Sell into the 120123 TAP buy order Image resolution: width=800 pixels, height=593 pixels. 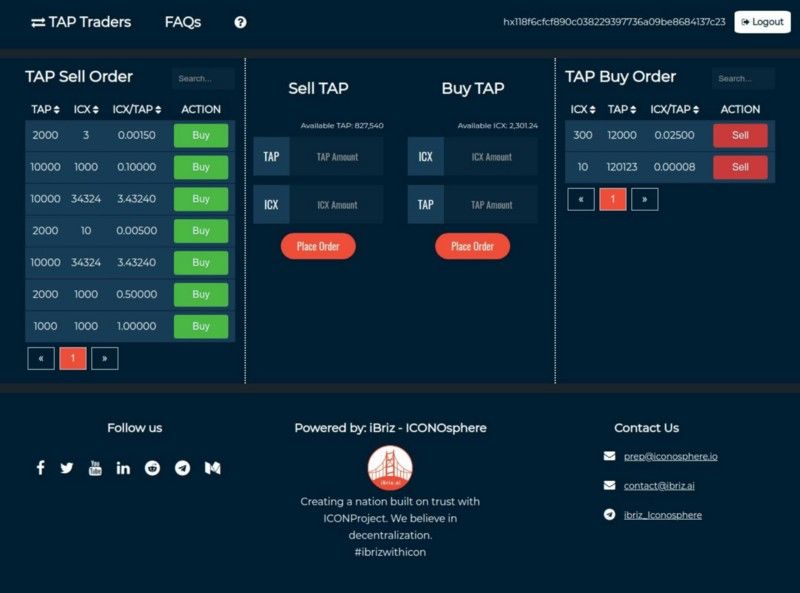[x=740, y=167]
